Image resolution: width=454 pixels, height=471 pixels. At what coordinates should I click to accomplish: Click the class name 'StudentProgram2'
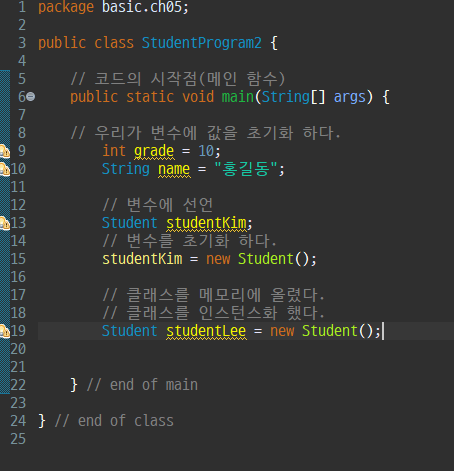click(x=202, y=43)
